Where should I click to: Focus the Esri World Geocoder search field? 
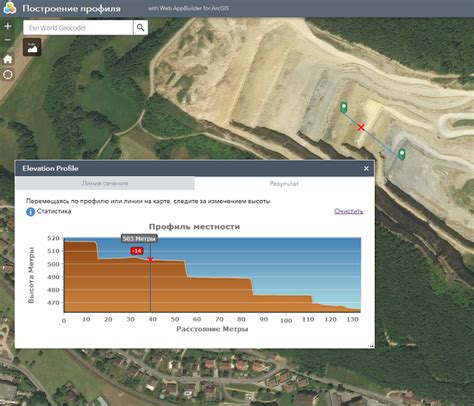pyautogui.click(x=78, y=28)
